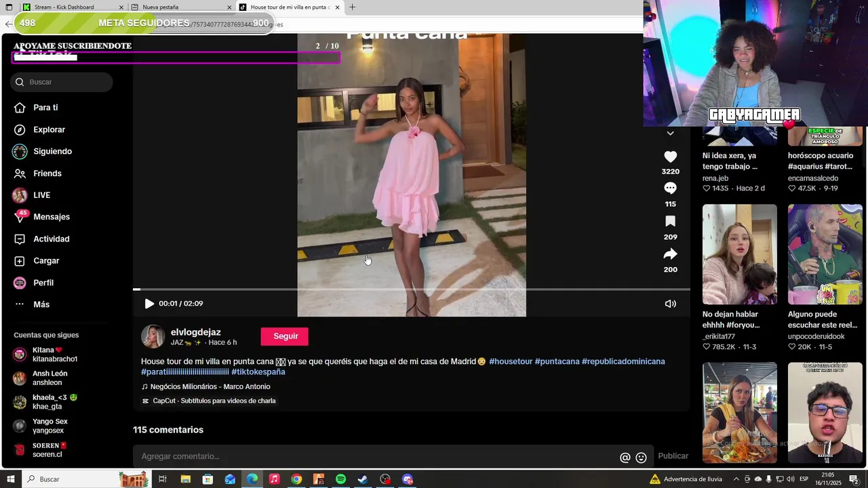Save video with the bookmark icon
The height and width of the screenshot is (488, 868).
click(670, 221)
